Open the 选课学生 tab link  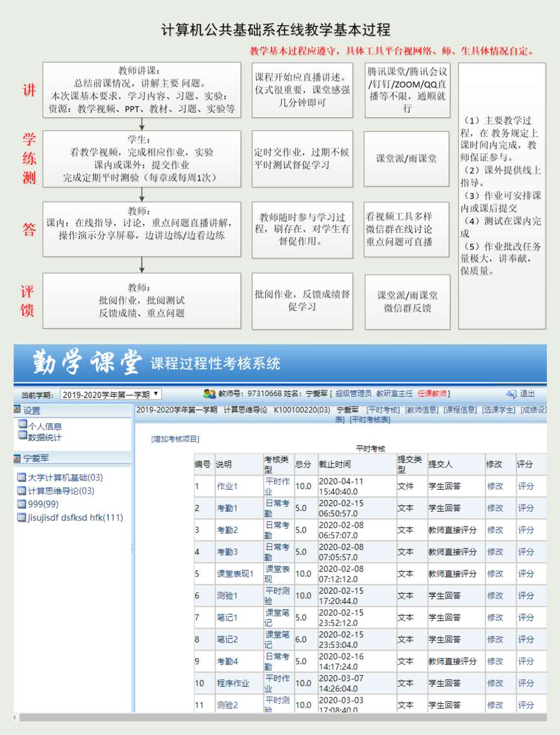pyautogui.click(x=499, y=410)
